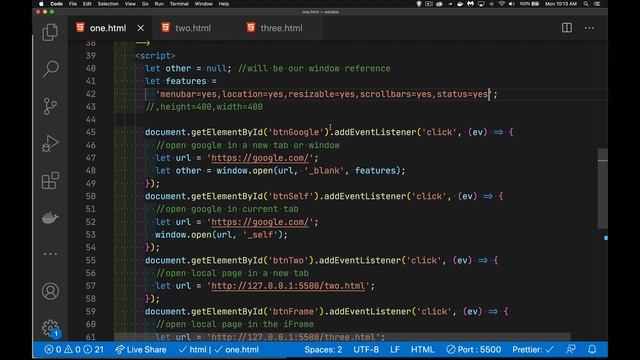Open the Accounts menu icon
The width and height of the screenshot is (640, 360).
50,291
